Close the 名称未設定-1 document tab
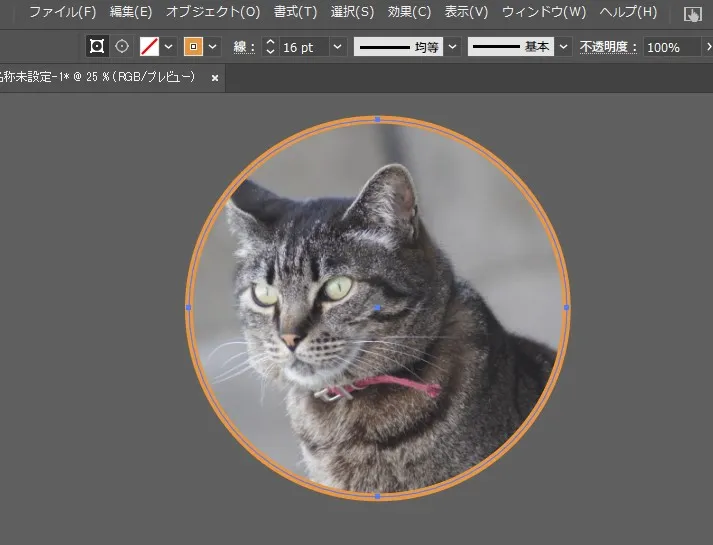713x545 pixels. tap(215, 78)
